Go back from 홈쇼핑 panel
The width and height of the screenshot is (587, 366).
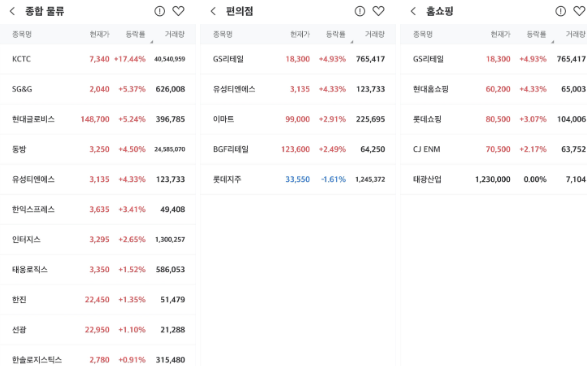coord(413,11)
